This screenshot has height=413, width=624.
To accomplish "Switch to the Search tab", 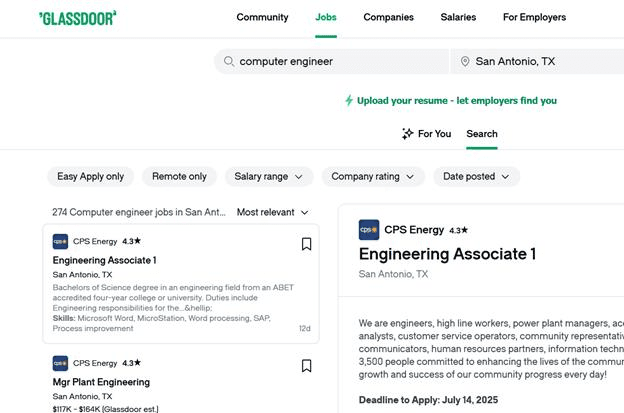I will [x=482, y=134].
